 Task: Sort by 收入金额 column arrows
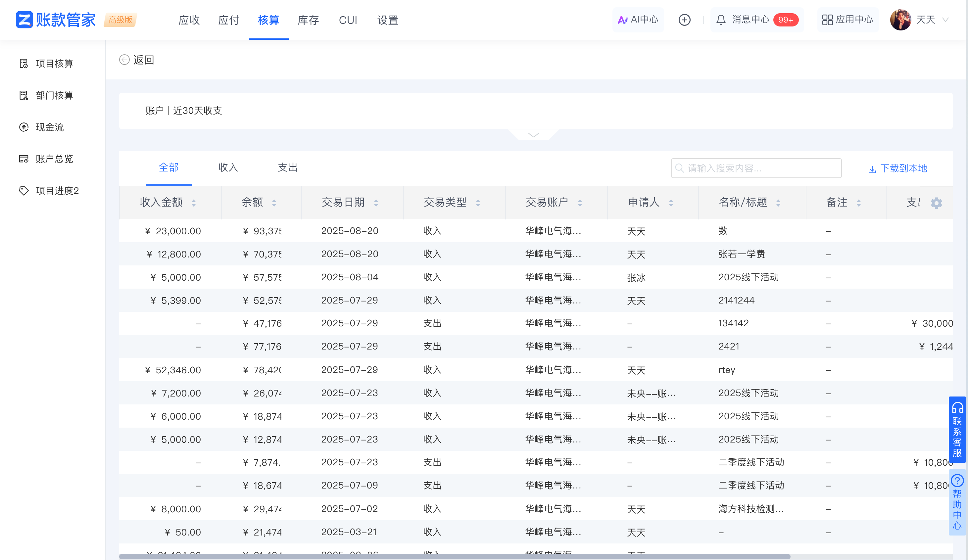click(x=194, y=203)
